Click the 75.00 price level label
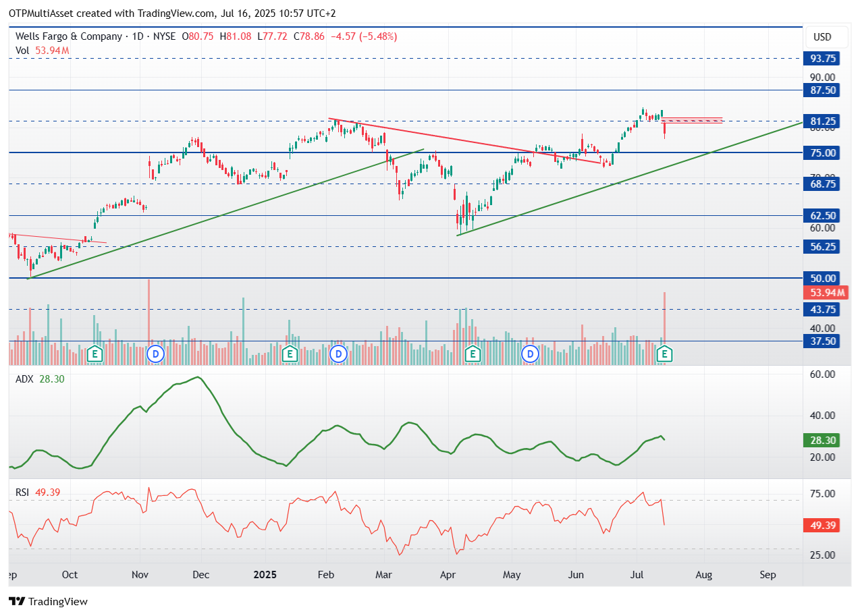Screen dimensions: 860x616 (x=821, y=152)
